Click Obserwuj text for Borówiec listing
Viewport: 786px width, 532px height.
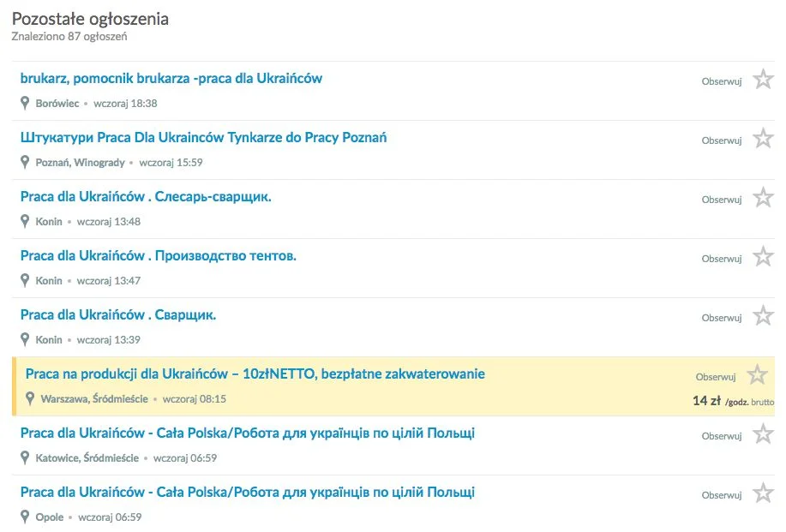[x=722, y=81]
